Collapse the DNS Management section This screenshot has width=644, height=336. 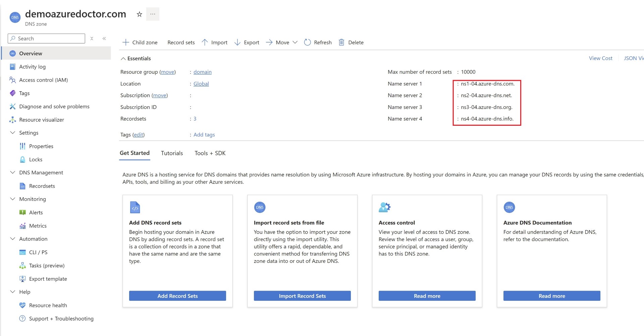pos(13,172)
